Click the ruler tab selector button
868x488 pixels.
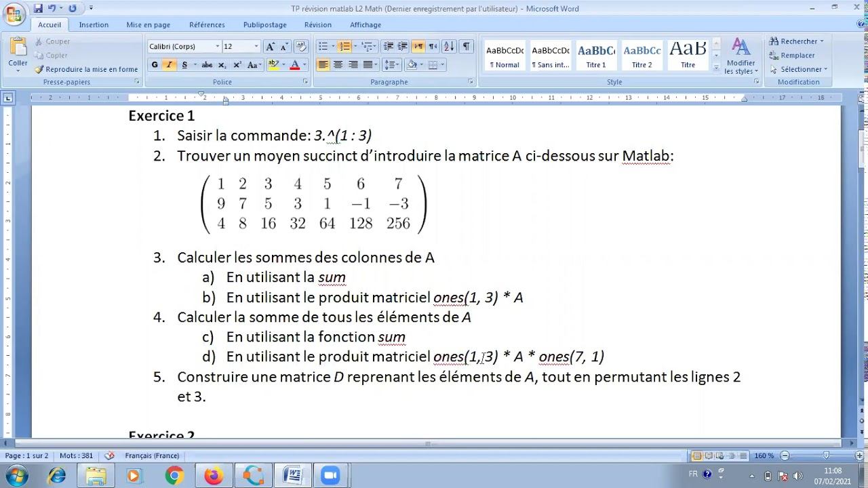(7, 98)
